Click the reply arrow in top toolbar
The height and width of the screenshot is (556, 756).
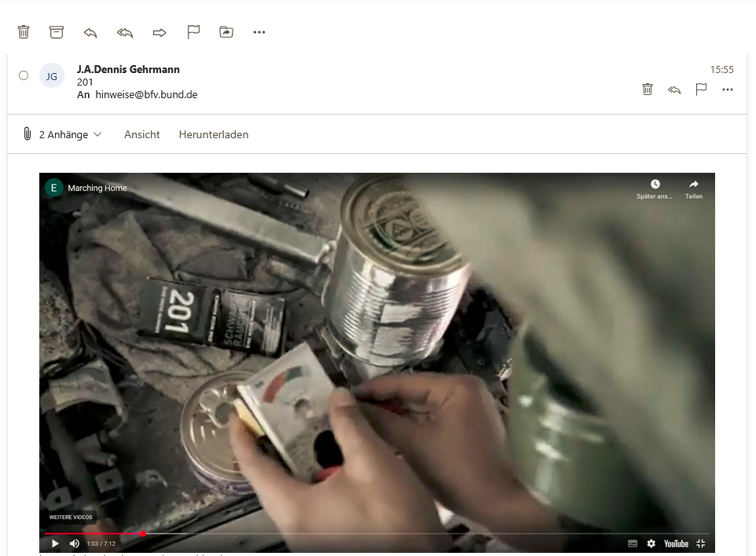90,32
